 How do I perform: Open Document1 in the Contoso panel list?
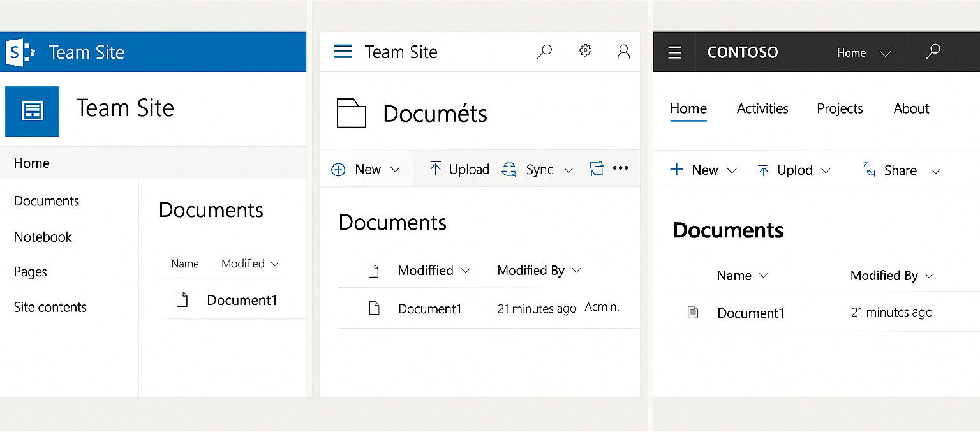click(x=750, y=313)
